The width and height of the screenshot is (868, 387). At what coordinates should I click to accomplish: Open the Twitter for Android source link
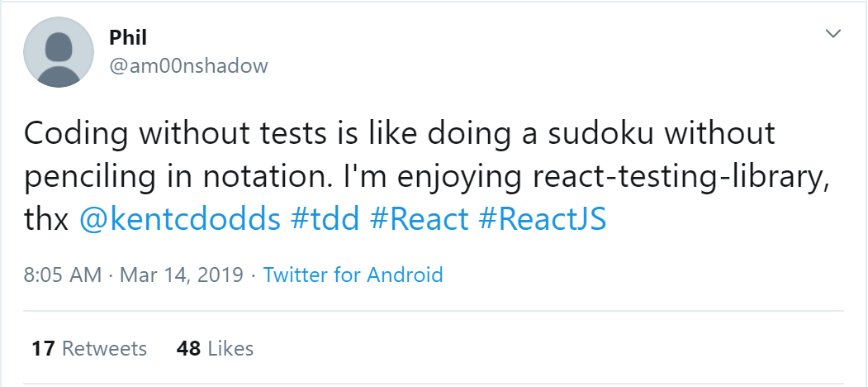click(353, 275)
